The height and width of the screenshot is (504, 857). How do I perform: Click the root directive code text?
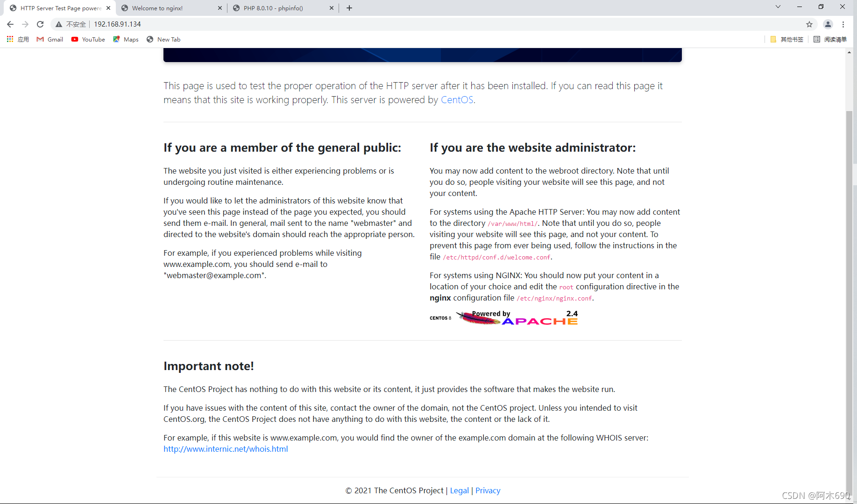566,287
